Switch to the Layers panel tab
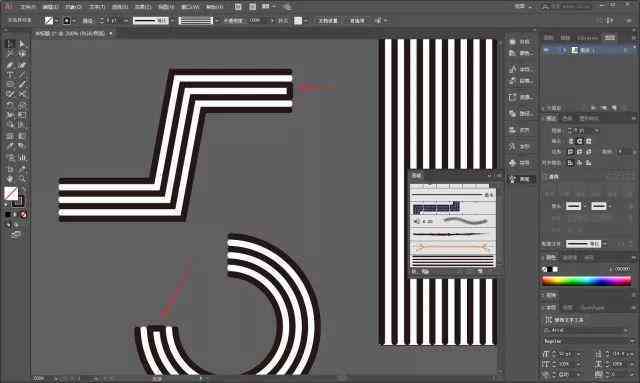Screen dimensions: 640x383 click(x=609, y=38)
